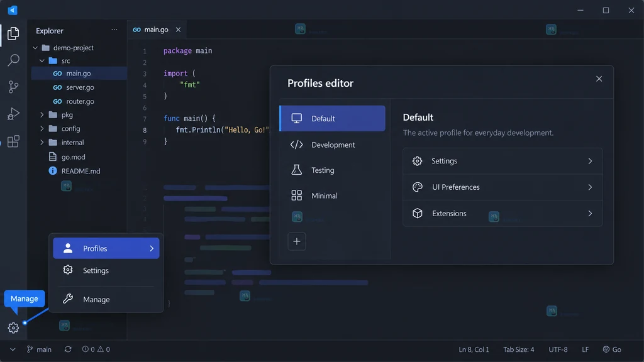Click Ln 8, Col 1 in status bar
Viewport: 644px width, 362px height.
(474, 349)
